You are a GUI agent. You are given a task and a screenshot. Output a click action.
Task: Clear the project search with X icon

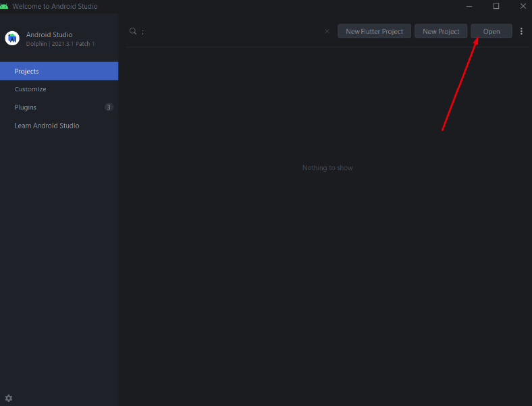tap(327, 31)
